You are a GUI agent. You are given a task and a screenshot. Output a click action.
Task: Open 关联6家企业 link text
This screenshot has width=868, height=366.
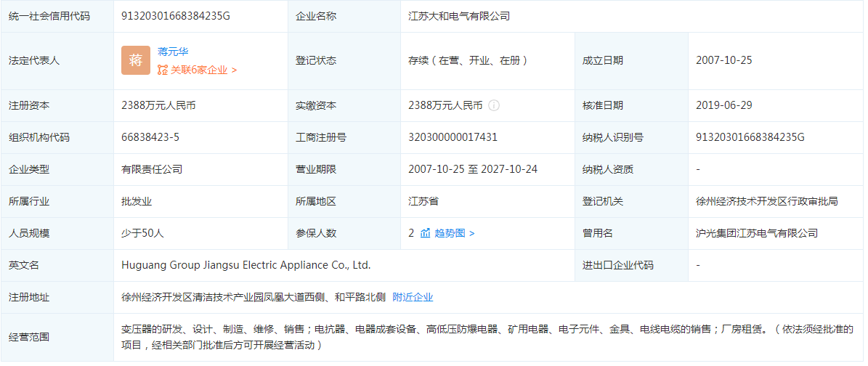coord(199,70)
